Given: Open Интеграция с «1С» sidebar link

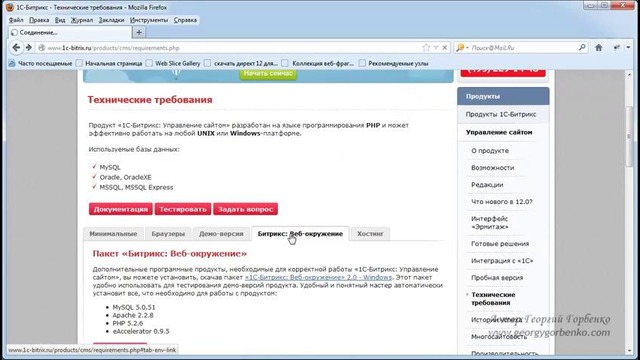Looking at the screenshot, I should [x=502, y=261].
